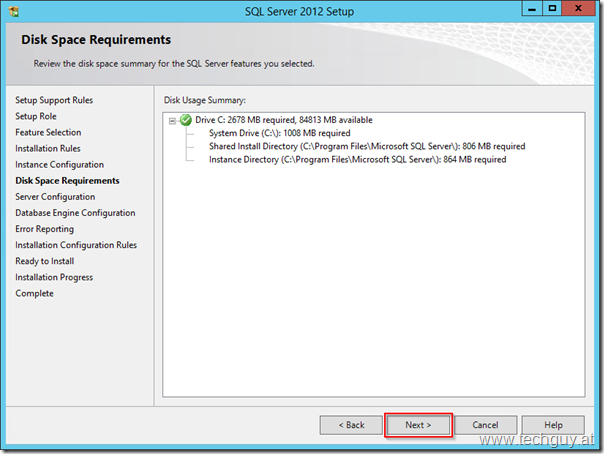Click the Next > button
The image size is (604, 454).
click(418, 425)
